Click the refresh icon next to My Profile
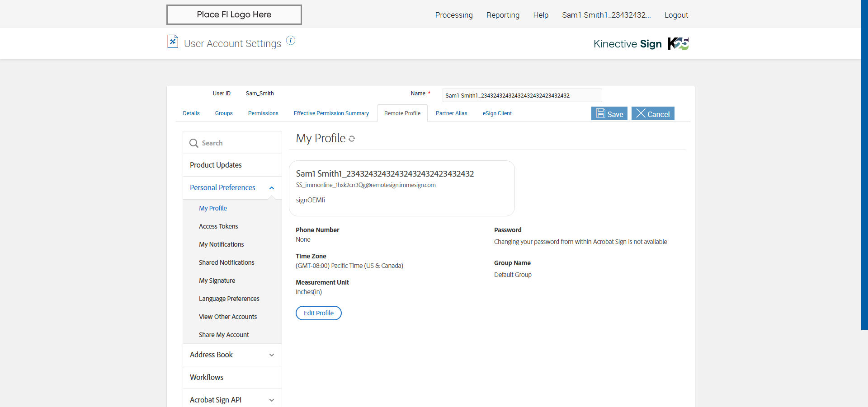This screenshot has width=868, height=407. tap(352, 139)
